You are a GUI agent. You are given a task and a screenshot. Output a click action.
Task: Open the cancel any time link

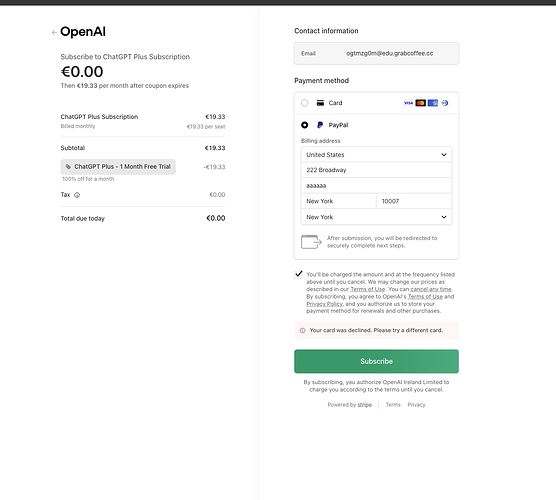tap(431, 289)
